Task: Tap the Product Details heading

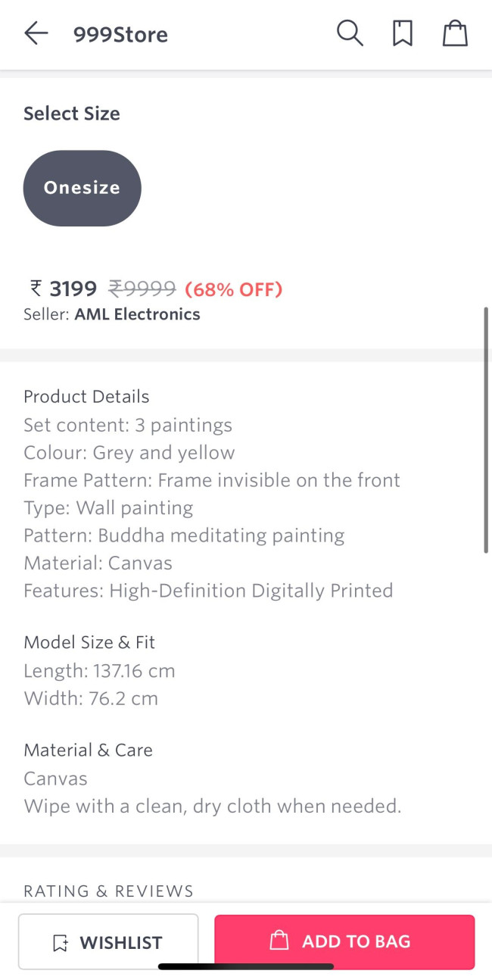Action: [86, 396]
